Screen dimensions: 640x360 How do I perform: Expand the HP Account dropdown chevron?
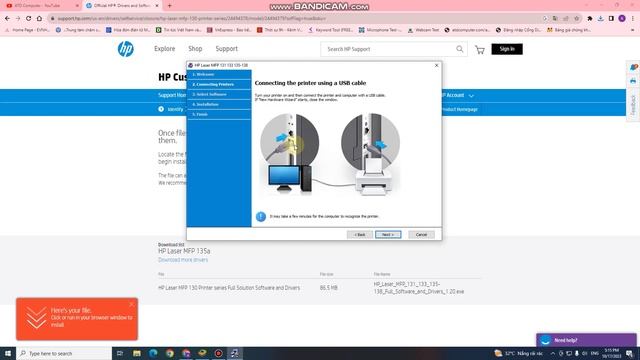pos(471,96)
